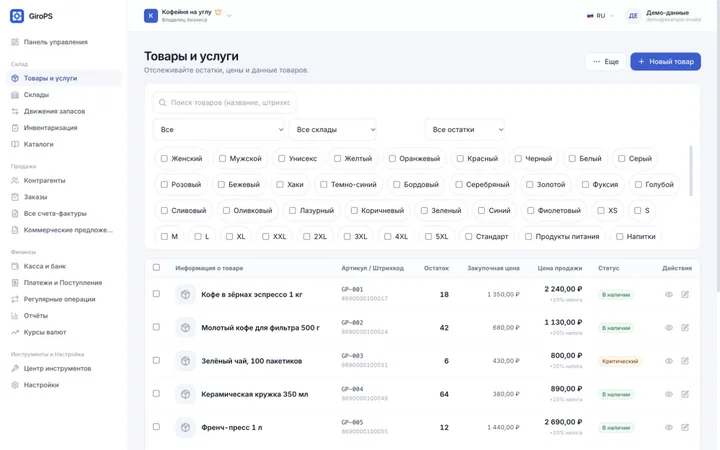Go to Коммерческие предложения in sidebar
Image resolution: width=720 pixels, height=450 pixels.
(64, 230)
